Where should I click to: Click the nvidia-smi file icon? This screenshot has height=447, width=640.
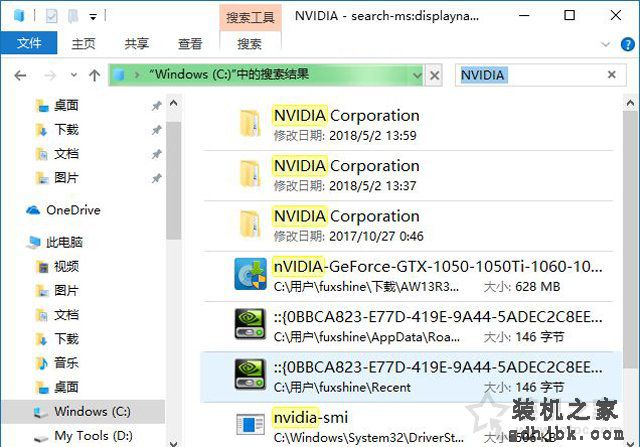pyautogui.click(x=250, y=425)
